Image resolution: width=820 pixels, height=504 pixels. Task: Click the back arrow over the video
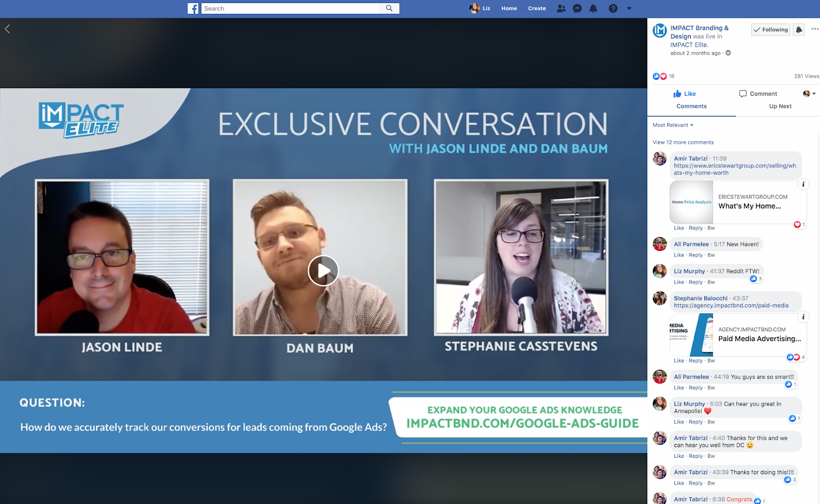click(7, 29)
